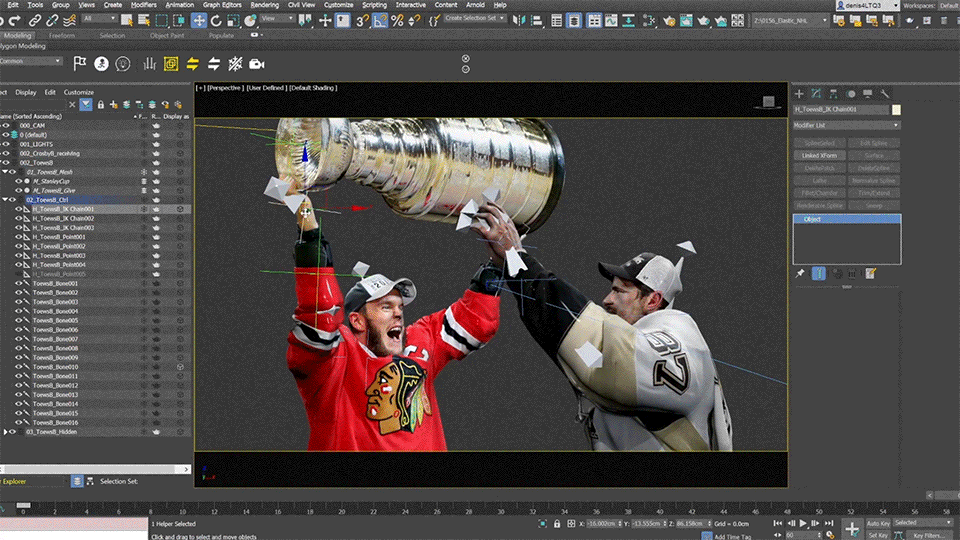
Task: Open Rendered Frame Window icon
Action: (686, 21)
